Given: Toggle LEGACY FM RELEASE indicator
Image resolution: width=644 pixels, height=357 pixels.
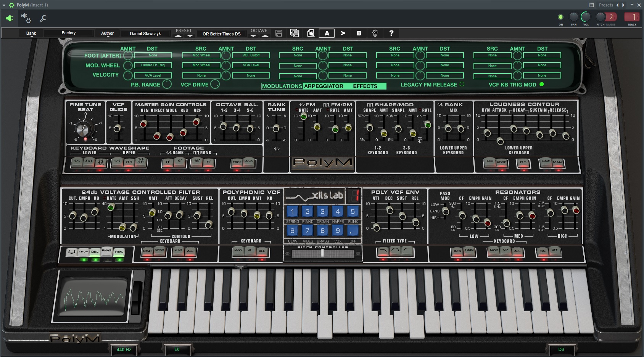Looking at the screenshot, I should [462, 85].
